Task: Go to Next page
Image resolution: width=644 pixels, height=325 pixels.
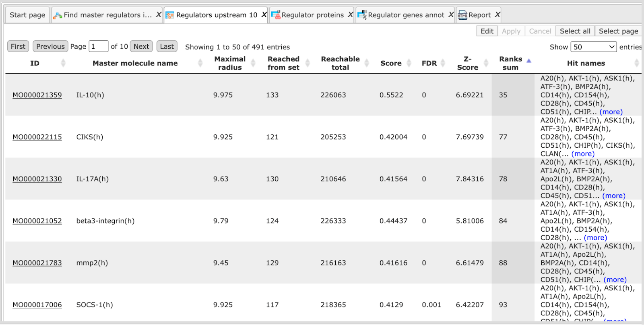Action: (141, 46)
